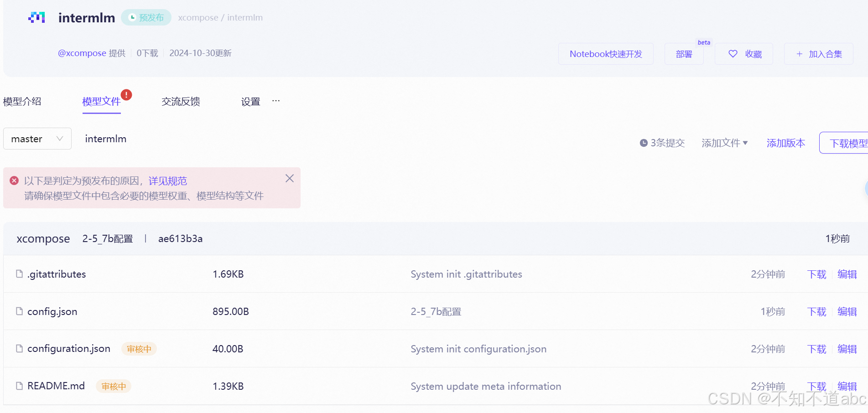Expand the 添加文件 dropdown
The height and width of the screenshot is (413, 868).
724,143
